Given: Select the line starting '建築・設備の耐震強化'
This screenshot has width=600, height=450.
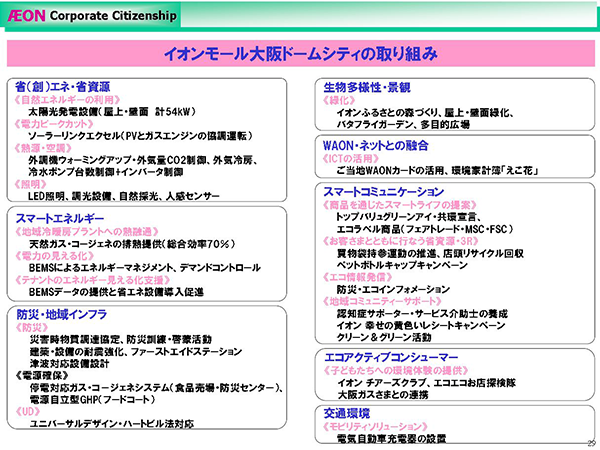Looking at the screenshot, I should (x=136, y=352).
